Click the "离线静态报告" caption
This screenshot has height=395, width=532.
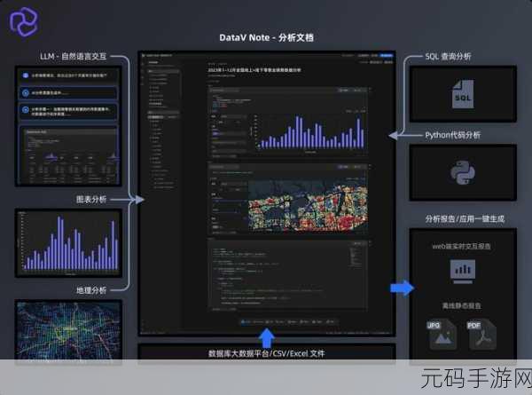click(461, 305)
